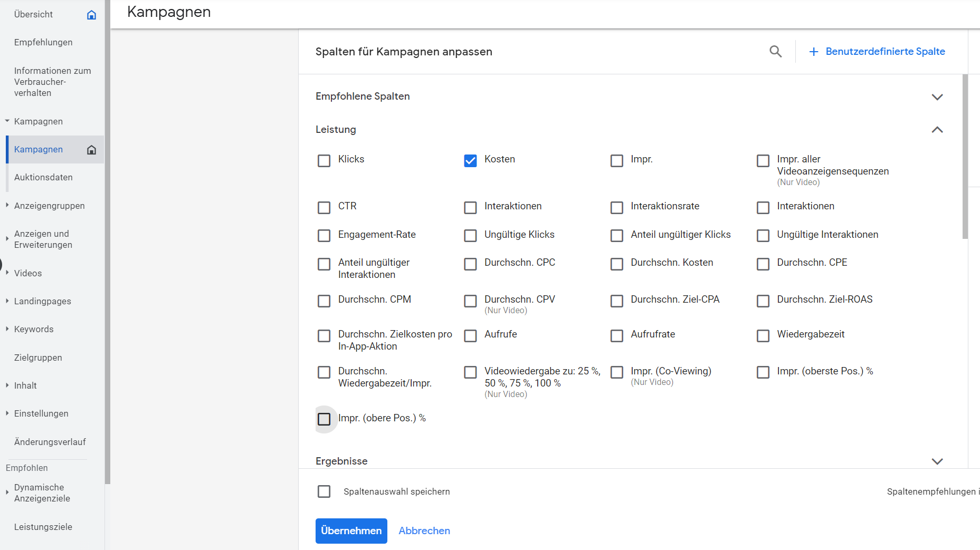Open Informationen zum Verbraucherverhalten
Screen dimensions: 980x550
[52, 82]
